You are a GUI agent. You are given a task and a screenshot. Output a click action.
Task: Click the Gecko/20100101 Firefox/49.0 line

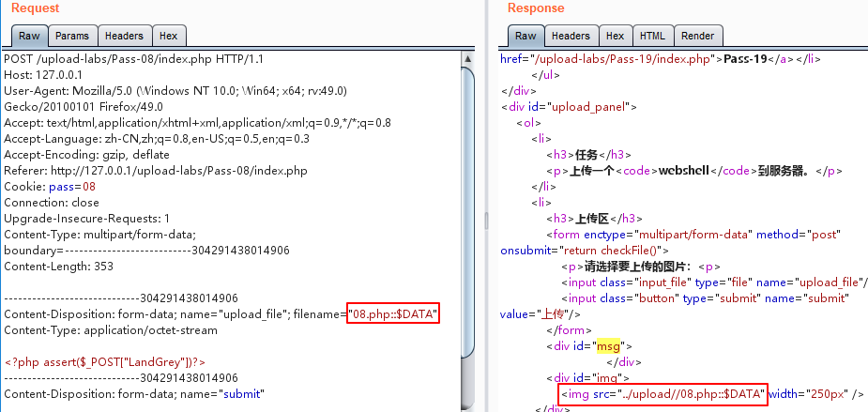83,107
